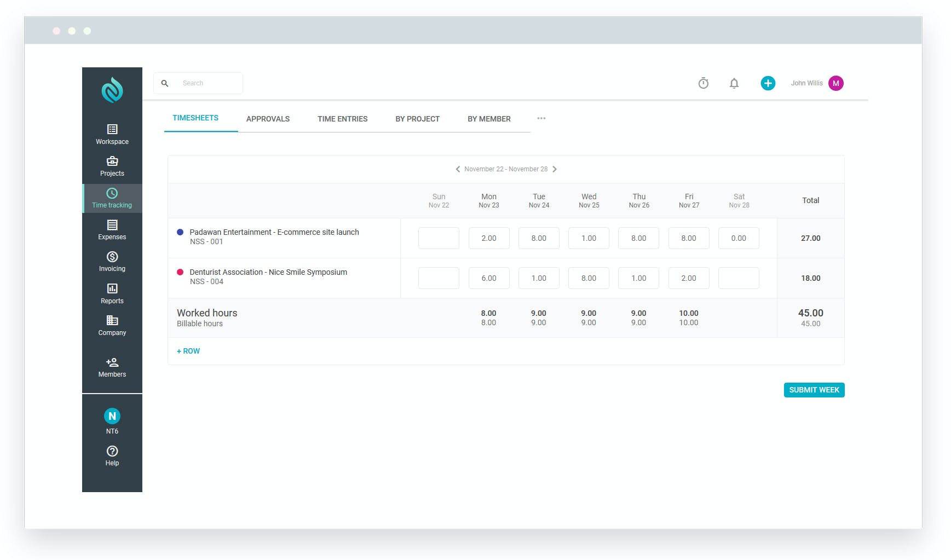Click the blue plus add button
Viewport: 951px width, 560px height.
(768, 83)
